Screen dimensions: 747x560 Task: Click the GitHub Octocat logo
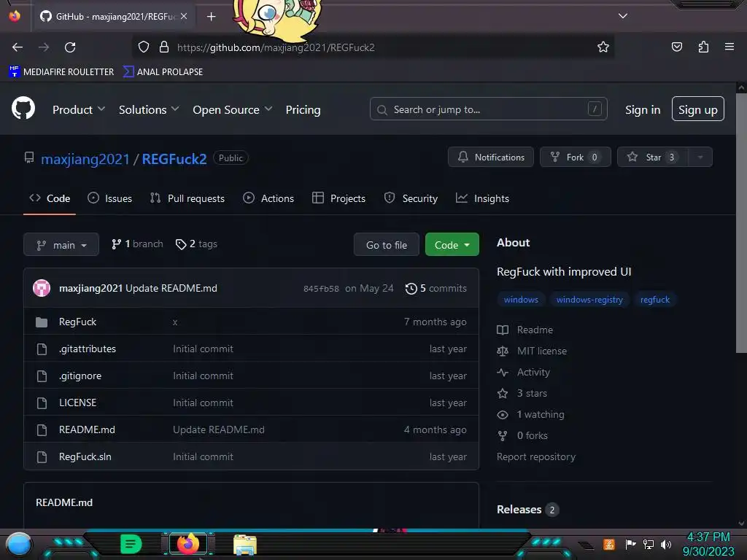[x=23, y=109]
